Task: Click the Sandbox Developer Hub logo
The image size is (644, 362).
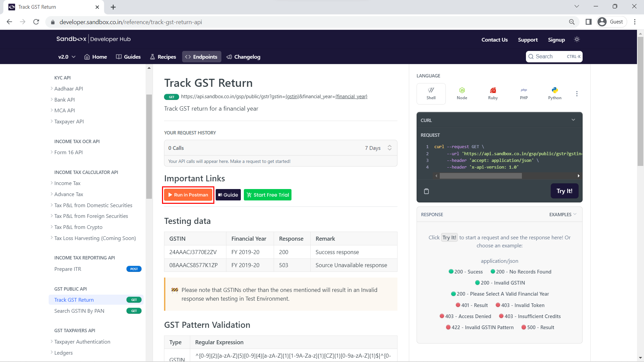Action: click(93, 39)
